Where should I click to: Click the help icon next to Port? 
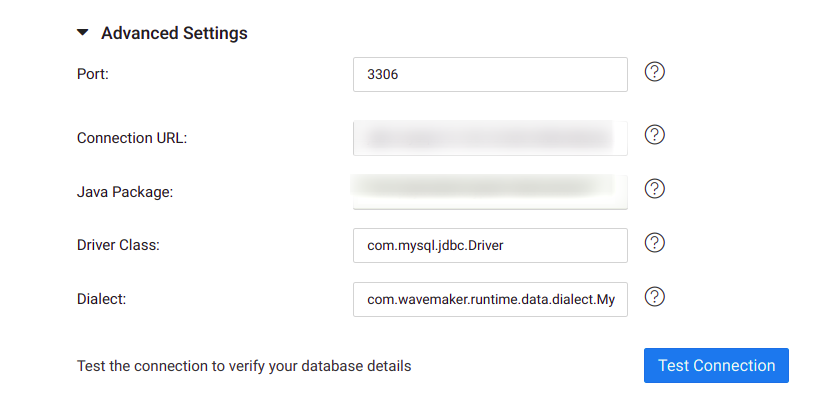[x=655, y=72]
